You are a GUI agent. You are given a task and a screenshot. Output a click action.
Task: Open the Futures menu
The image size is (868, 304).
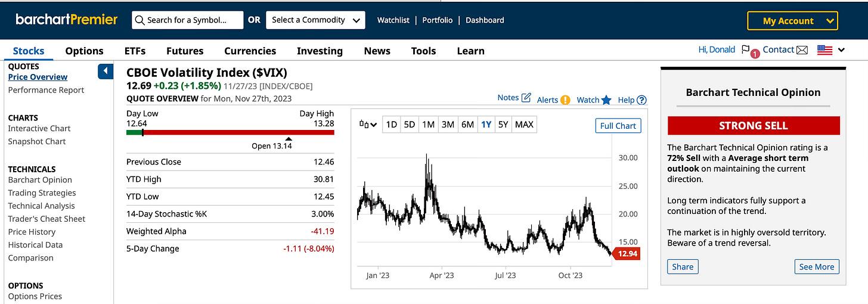click(x=185, y=51)
